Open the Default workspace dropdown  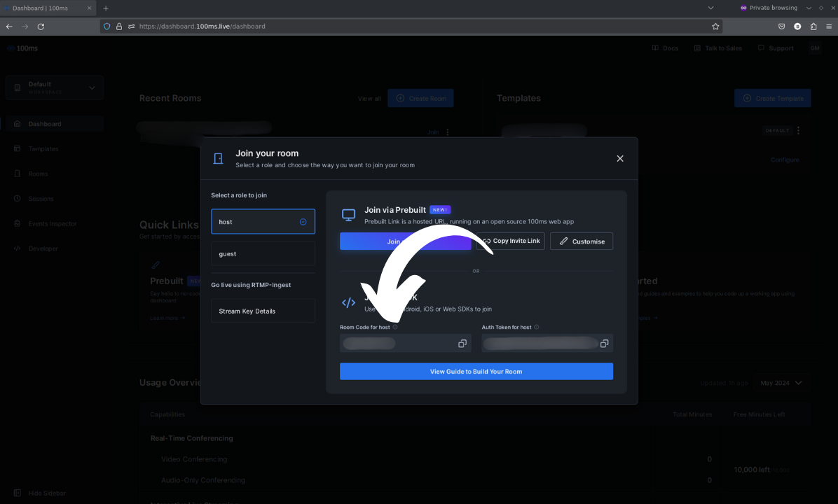pyautogui.click(x=55, y=87)
